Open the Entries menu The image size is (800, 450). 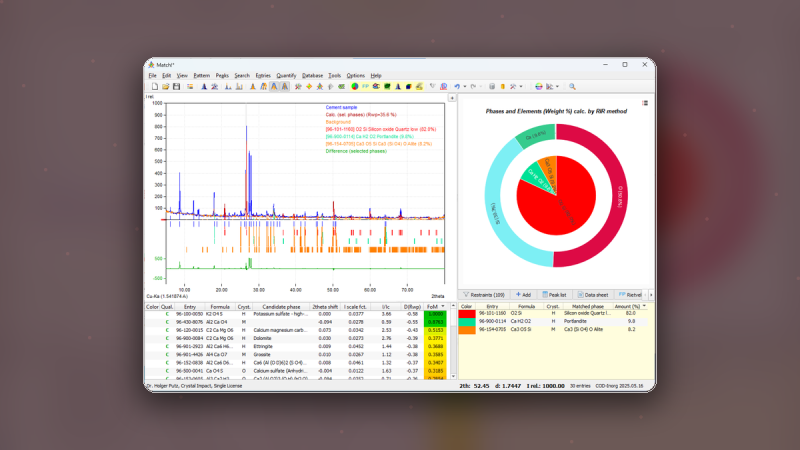(x=263, y=76)
